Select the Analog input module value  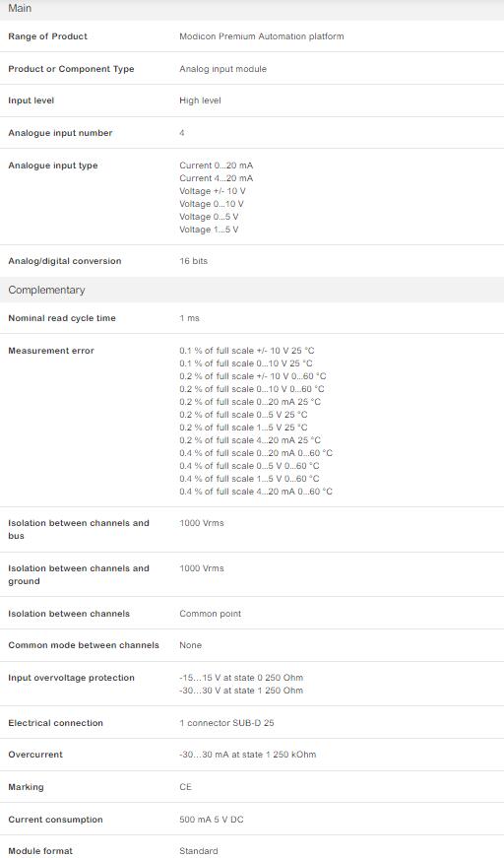tap(222, 69)
